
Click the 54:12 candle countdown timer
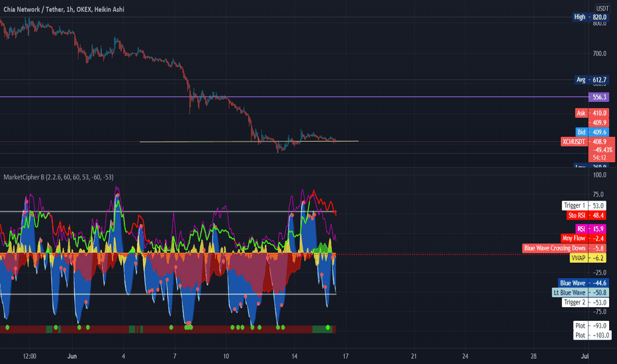pyautogui.click(x=599, y=158)
